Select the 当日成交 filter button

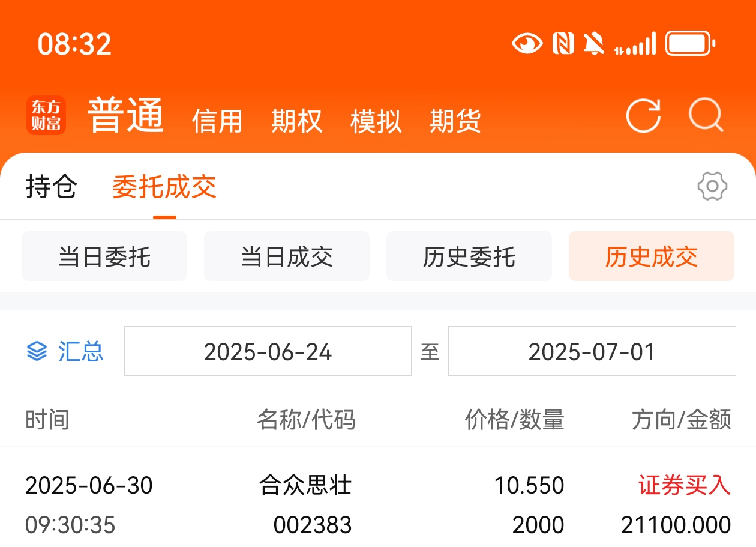tap(287, 256)
